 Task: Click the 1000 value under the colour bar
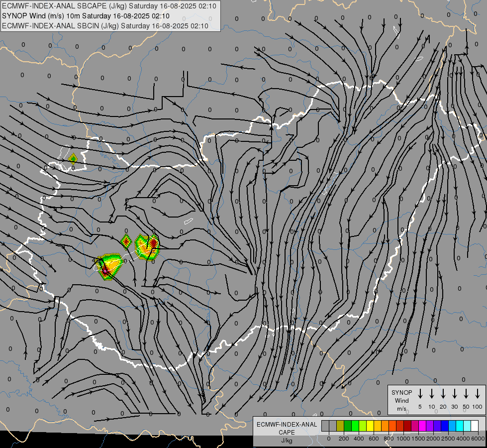[x=403, y=439]
